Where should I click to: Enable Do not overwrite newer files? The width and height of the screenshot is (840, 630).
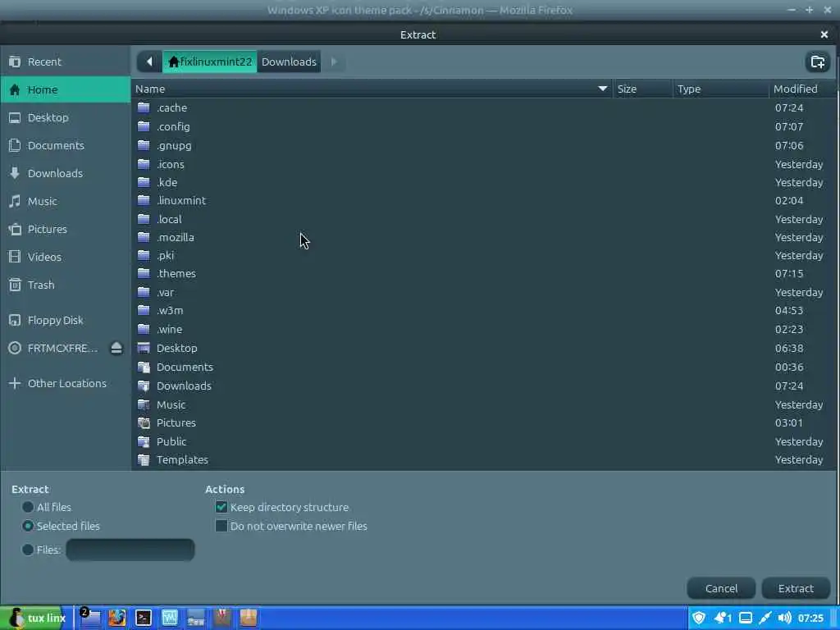coord(221,526)
